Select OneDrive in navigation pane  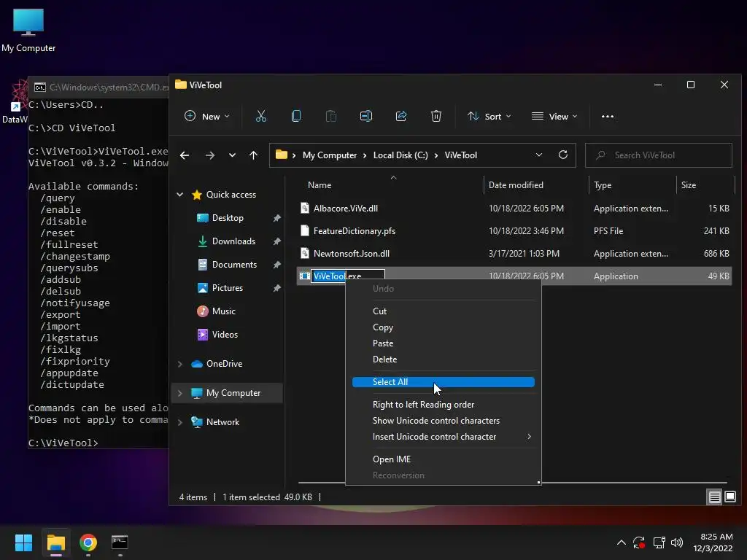(x=224, y=364)
